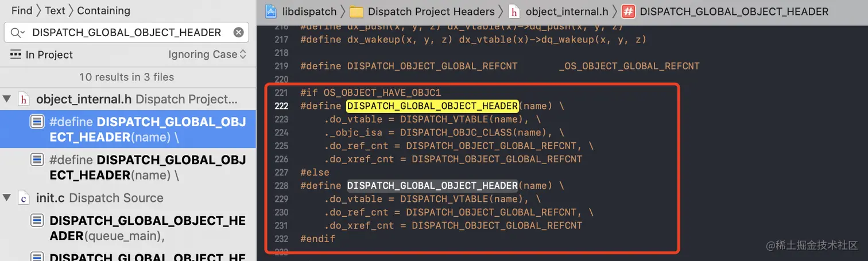This screenshot has height=261, width=868.
Task: Change the Text search type
Action: coord(55,10)
